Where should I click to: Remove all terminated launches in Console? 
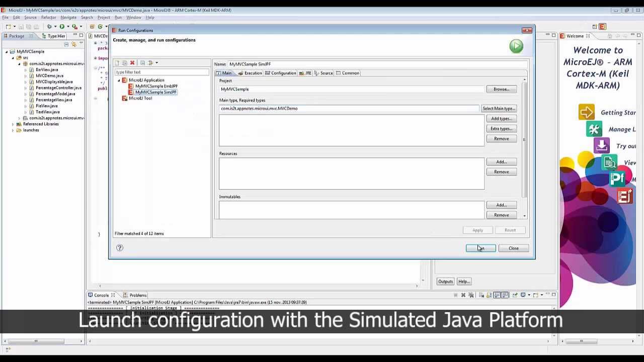click(471, 295)
